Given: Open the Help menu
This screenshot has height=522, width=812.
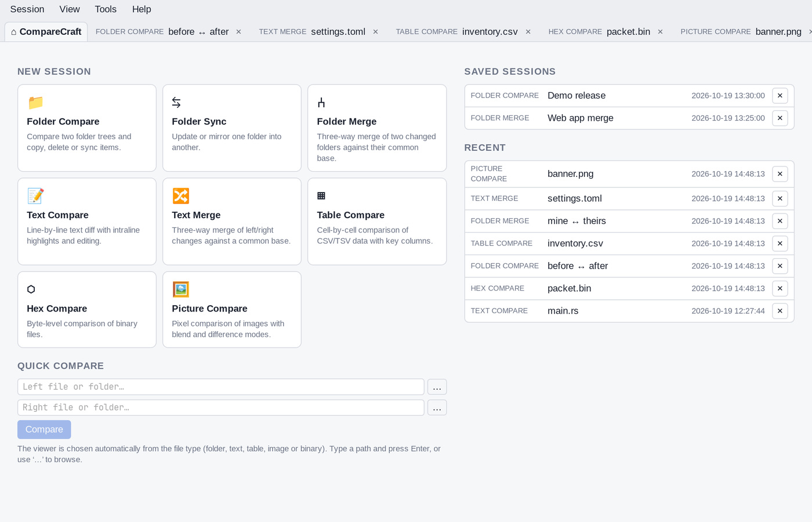Looking at the screenshot, I should [x=142, y=9].
